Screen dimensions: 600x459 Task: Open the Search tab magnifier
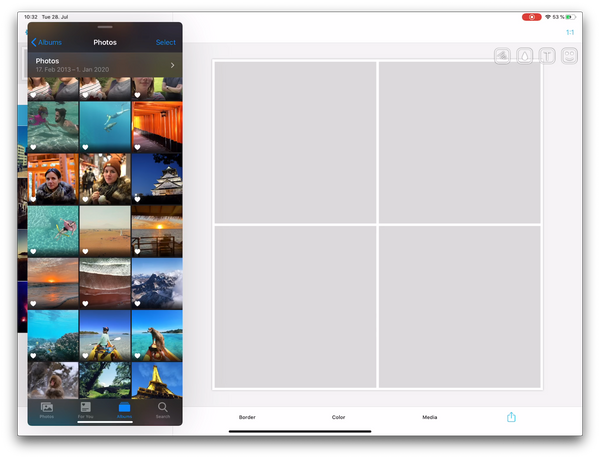162,409
